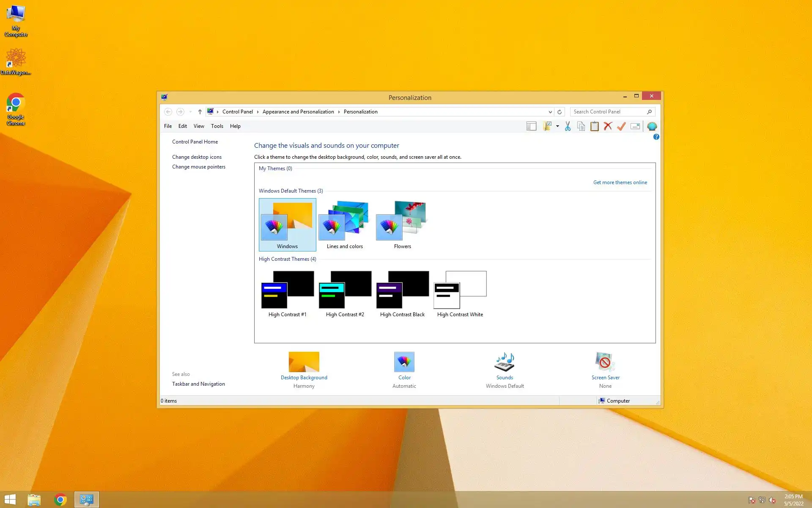
Task: Expand the address bar history dropdown
Action: pyautogui.click(x=550, y=112)
